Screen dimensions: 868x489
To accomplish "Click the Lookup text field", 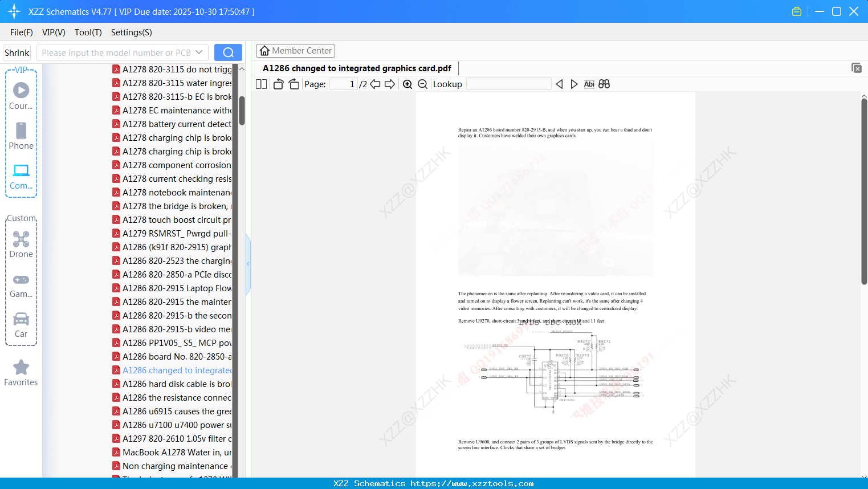I will tap(508, 84).
